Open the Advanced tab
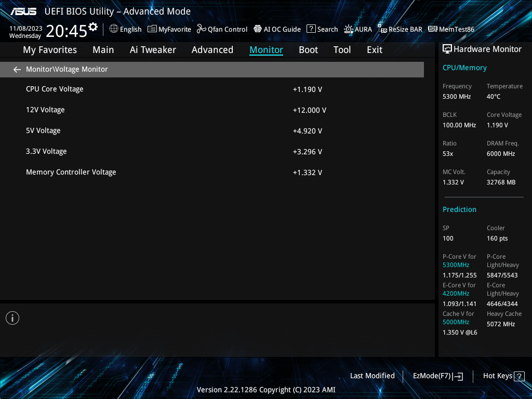The width and height of the screenshot is (532, 399). 212,50
